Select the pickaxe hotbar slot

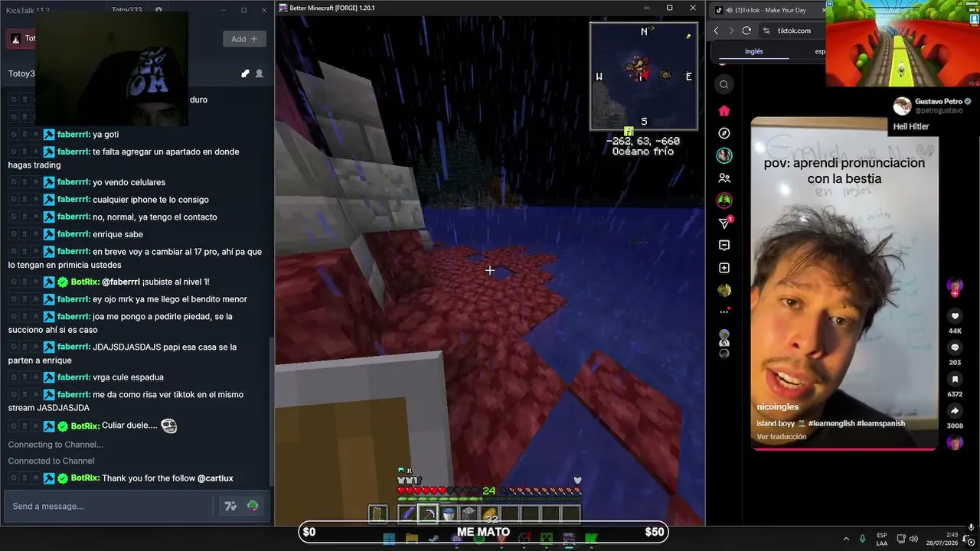pos(429,514)
